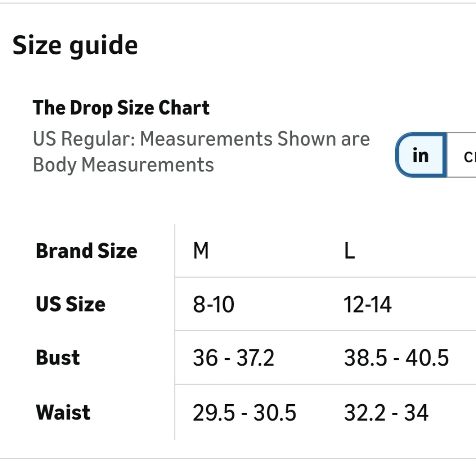Switch measurements to inches with the 'in' toggle
This screenshot has height=476, width=476.
421,155
